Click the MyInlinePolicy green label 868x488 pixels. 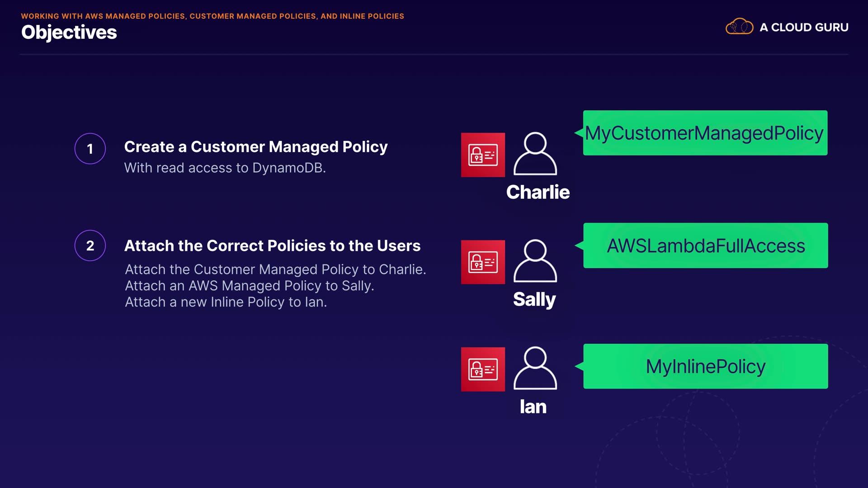705,366
